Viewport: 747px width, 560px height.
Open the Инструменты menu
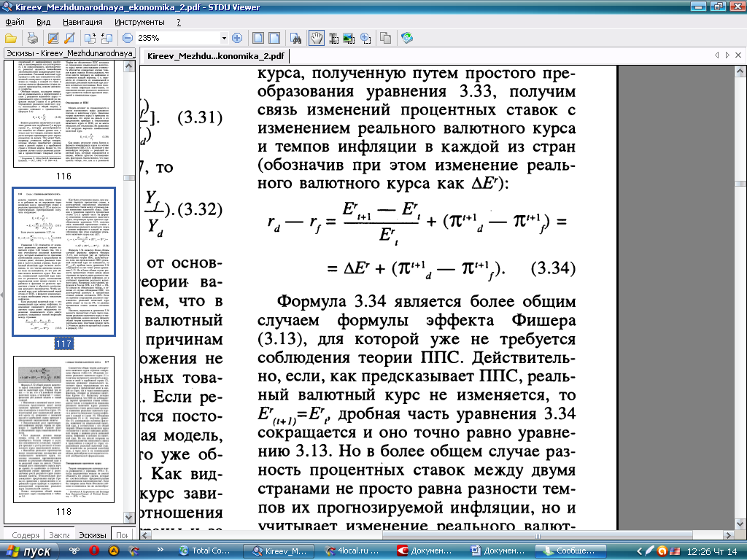tap(139, 22)
